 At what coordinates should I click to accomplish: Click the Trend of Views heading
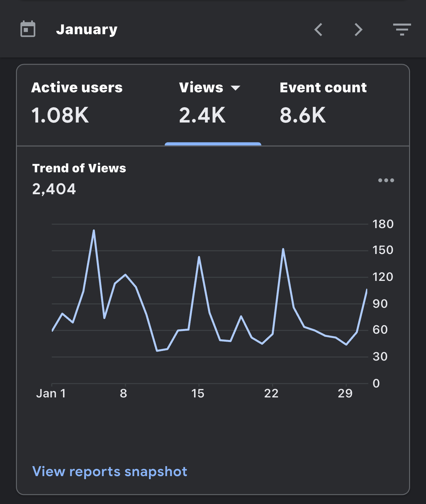click(79, 168)
